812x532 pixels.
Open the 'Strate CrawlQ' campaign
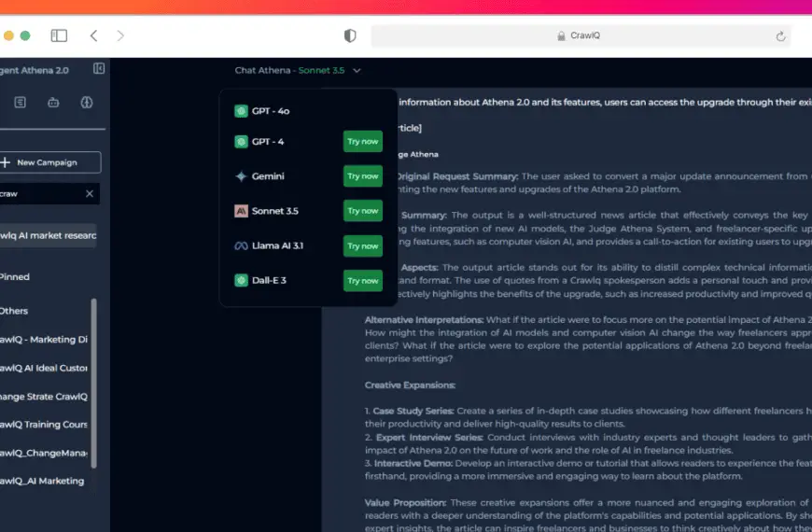coord(44,397)
